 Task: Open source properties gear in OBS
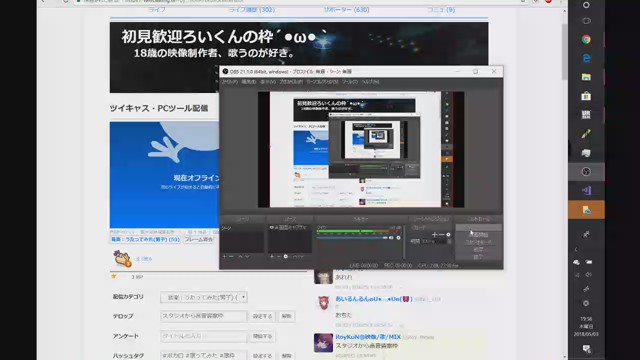coord(286,256)
